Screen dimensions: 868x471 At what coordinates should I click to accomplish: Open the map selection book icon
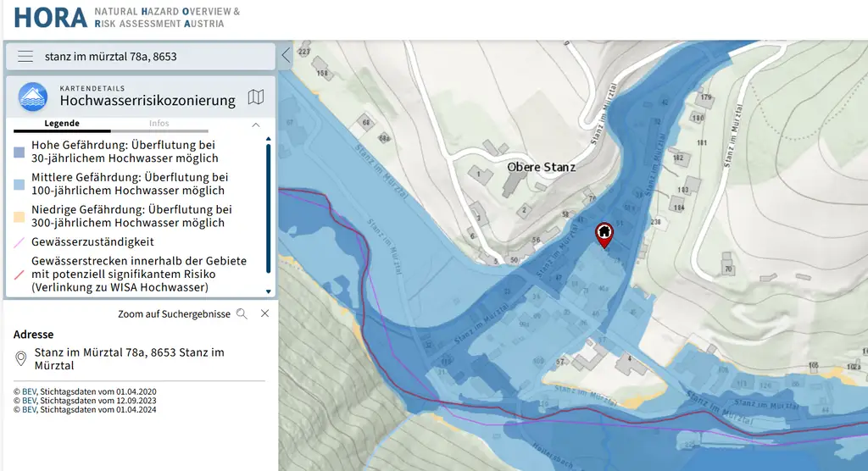(x=256, y=97)
